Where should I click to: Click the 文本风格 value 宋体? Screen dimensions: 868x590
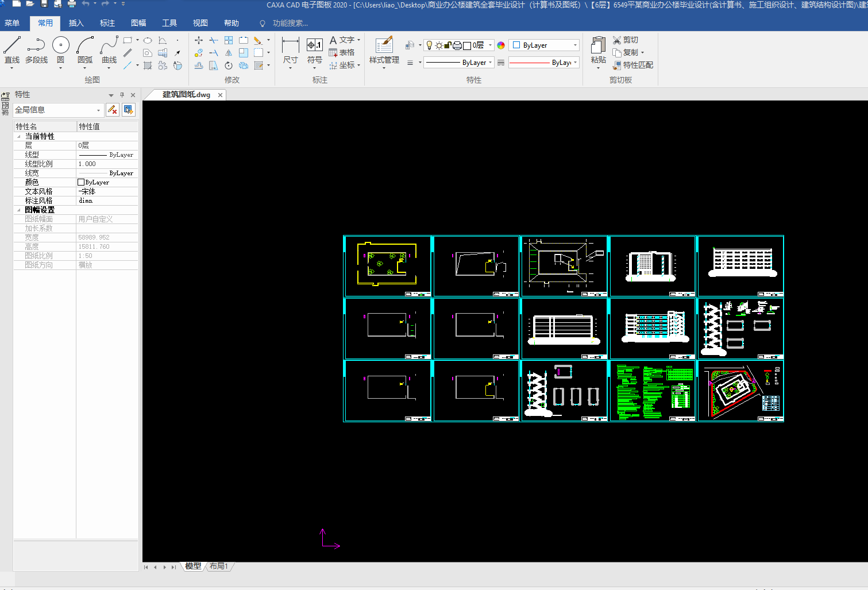coord(107,191)
